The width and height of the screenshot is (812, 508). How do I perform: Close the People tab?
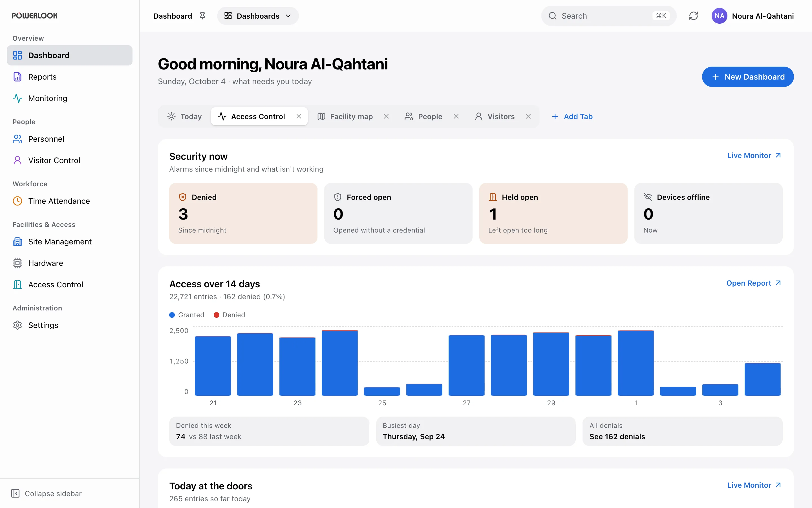456,116
